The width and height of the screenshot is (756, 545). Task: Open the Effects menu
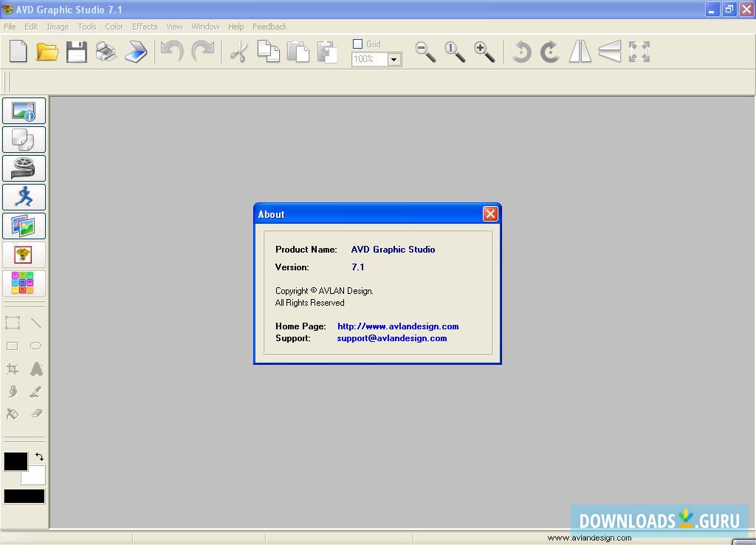144,26
